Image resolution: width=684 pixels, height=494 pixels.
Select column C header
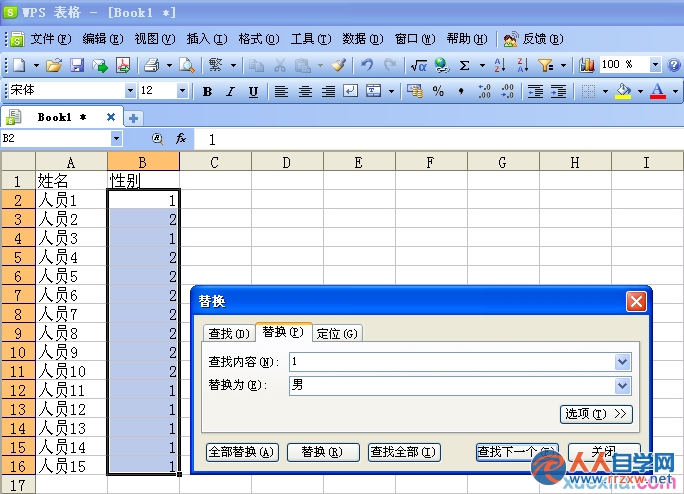pyautogui.click(x=215, y=162)
